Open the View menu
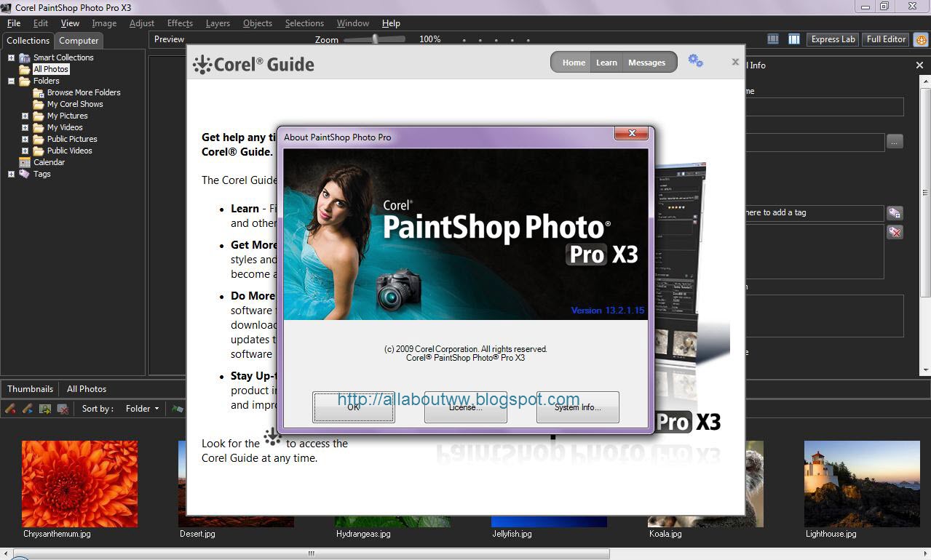This screenshot has width=931, height=560. (70, 23)
